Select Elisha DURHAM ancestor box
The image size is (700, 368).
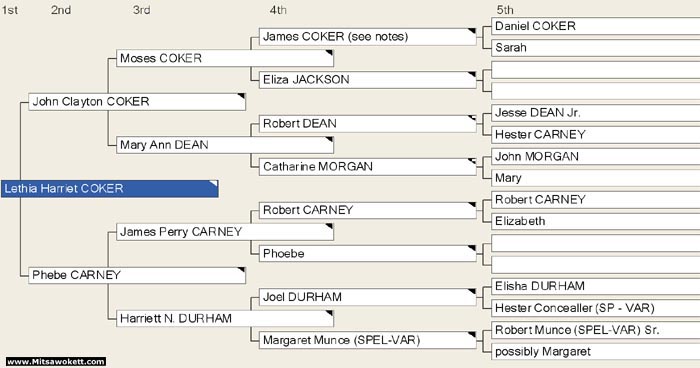coord(596,286)
